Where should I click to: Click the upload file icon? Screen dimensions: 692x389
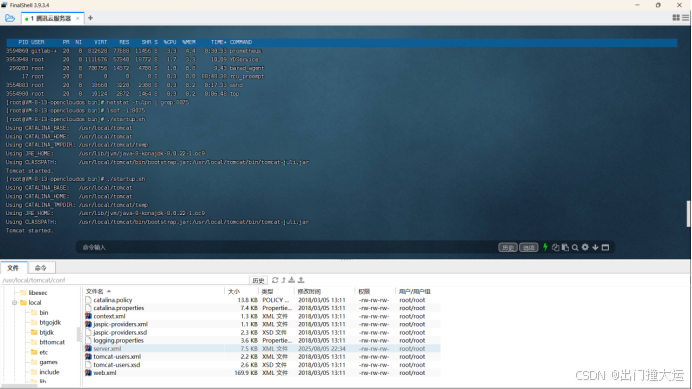(301, 280)
